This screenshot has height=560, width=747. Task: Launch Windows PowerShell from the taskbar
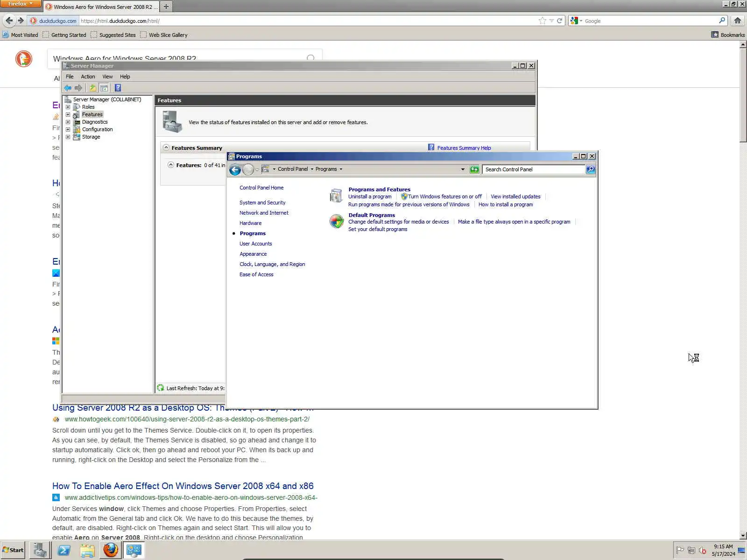[x=63, y=550]
